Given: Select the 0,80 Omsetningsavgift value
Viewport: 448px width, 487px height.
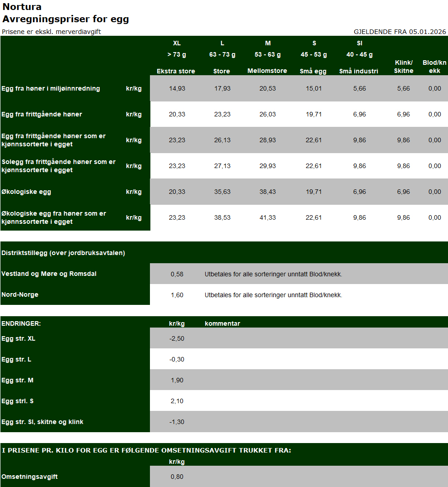Looking at the screenshot, I should coord(177,477).
